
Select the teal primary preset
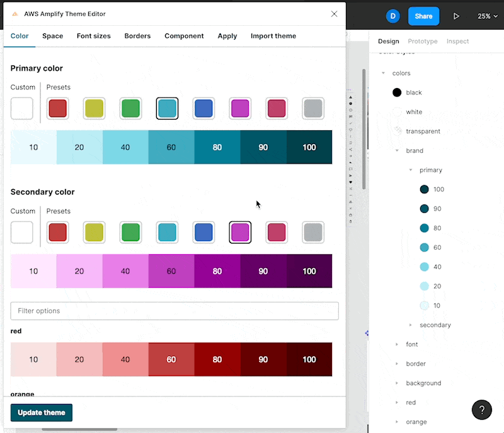click(167, 108)
